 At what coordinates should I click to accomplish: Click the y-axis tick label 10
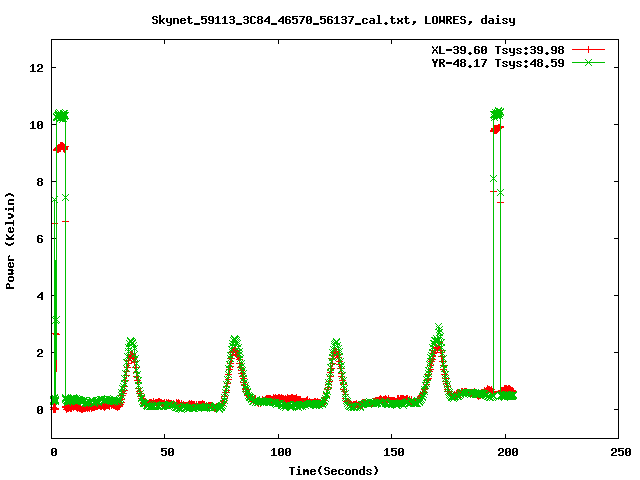36,125
